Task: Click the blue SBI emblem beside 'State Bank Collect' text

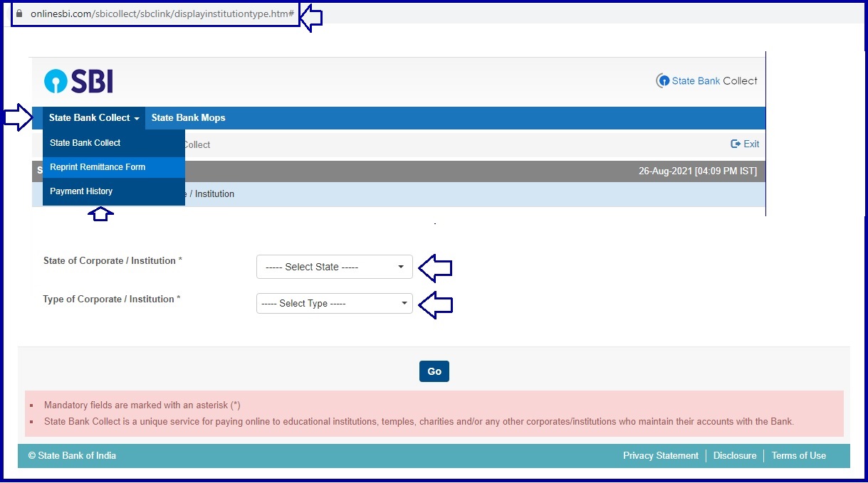Action: pyautogui.click(x=663, y=80)
